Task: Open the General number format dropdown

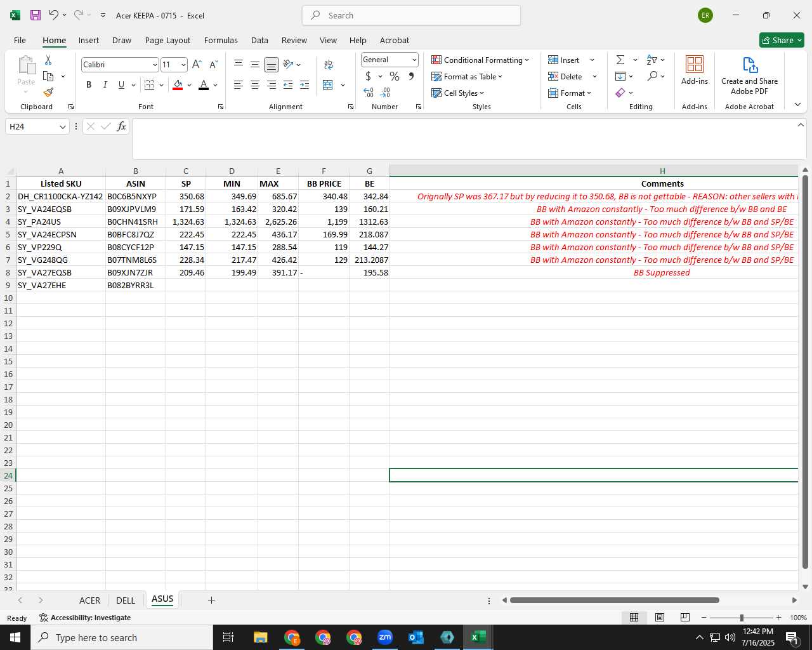Action: pos(414,60)
